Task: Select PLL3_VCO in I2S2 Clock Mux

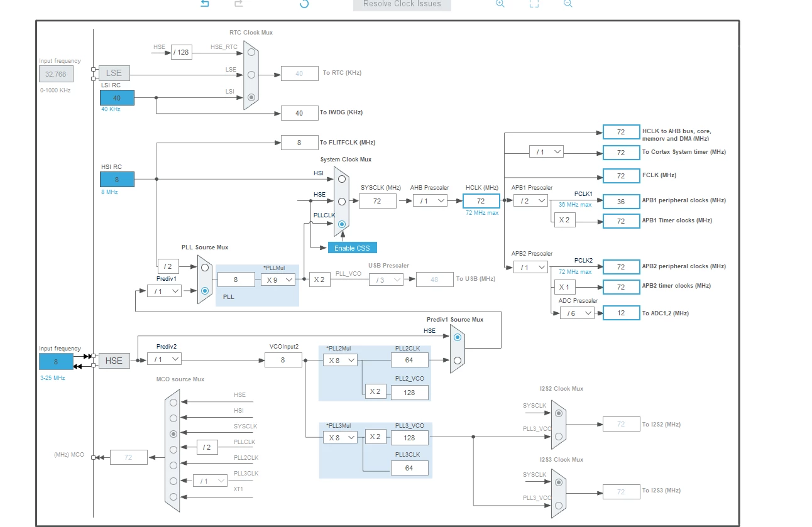Action: 559,435
